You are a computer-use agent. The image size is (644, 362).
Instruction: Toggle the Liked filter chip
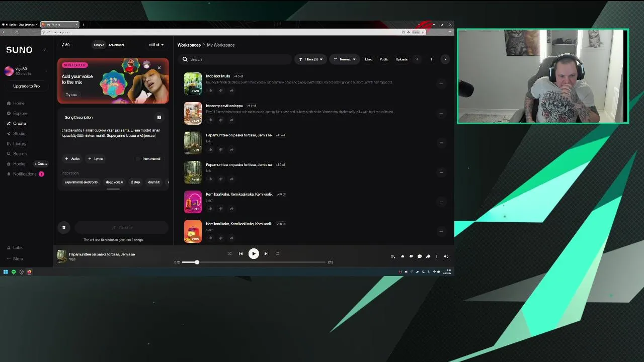click(368, 59)
